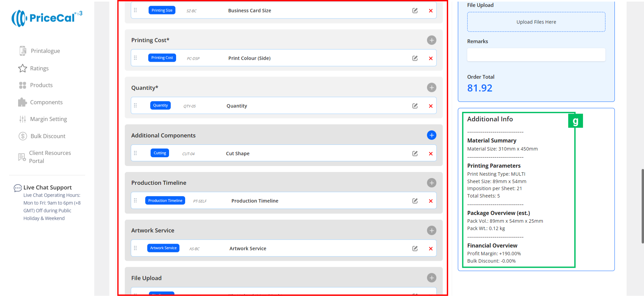This screenshot has width=644, height=296.
Task: Click the page vertical scrollbar
Action: point(642,206)
